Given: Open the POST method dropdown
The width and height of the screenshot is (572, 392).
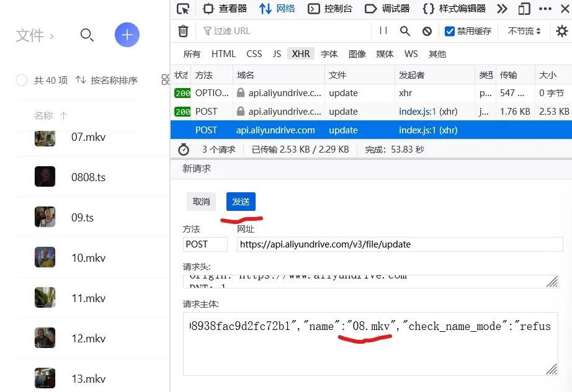Looking at the screenshot, I should [205, 244].
